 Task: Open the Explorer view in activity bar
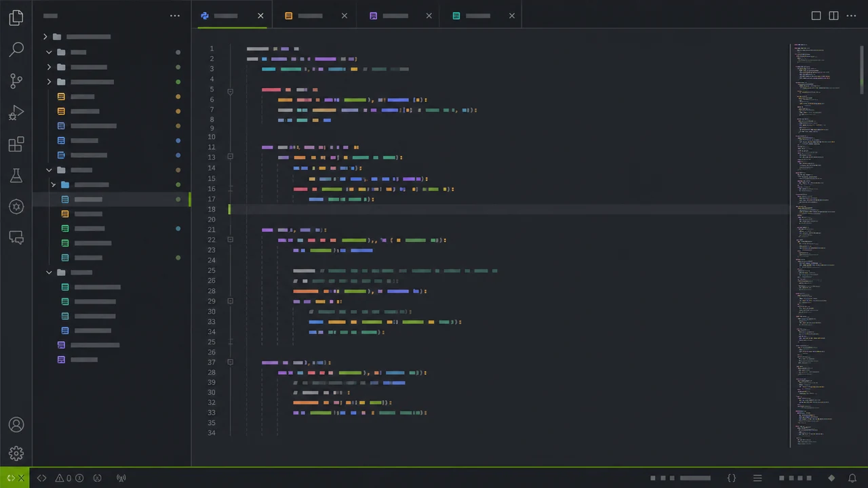tap(16, 18)
